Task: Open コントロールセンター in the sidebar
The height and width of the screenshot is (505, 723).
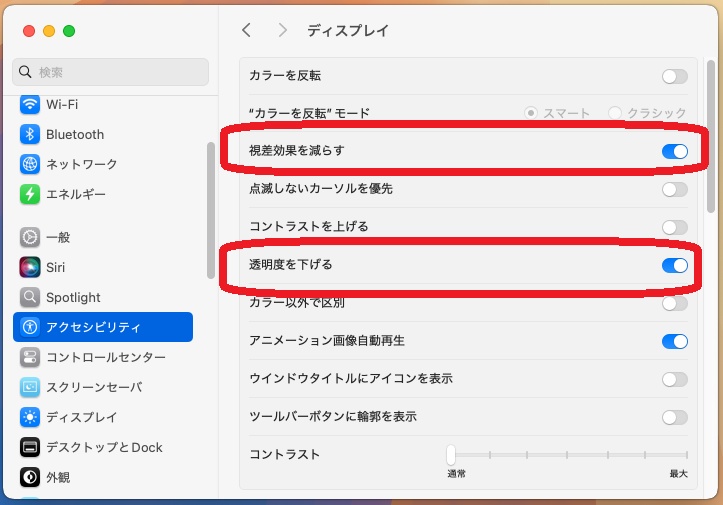Action: click(x=102, y=357)
